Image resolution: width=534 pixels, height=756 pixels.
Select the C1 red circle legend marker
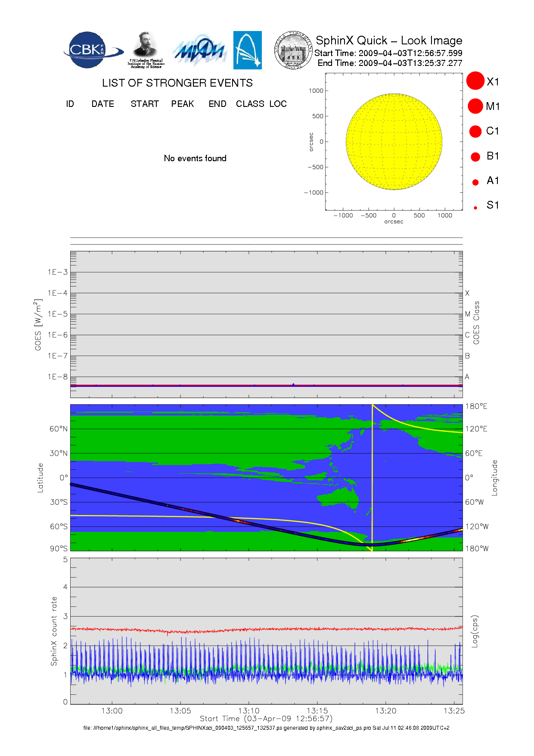(x=475, y=131)
